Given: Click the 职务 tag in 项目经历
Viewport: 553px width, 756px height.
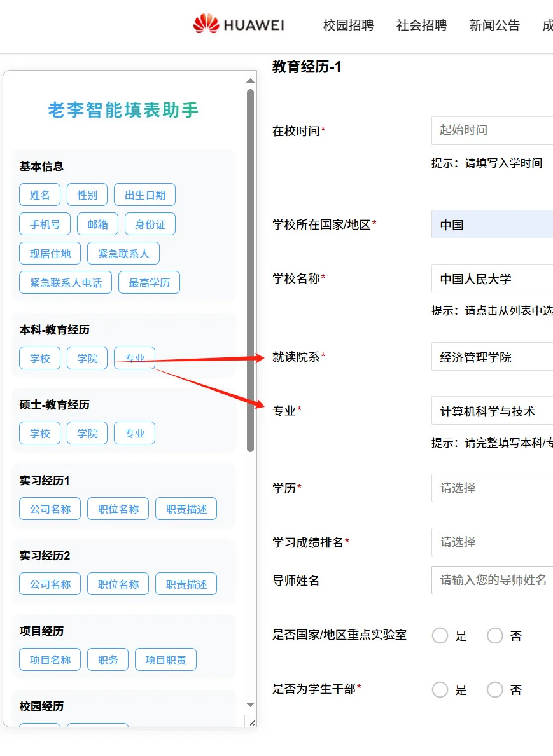Looking at the screenshot, I should click(x=108, y=659).
